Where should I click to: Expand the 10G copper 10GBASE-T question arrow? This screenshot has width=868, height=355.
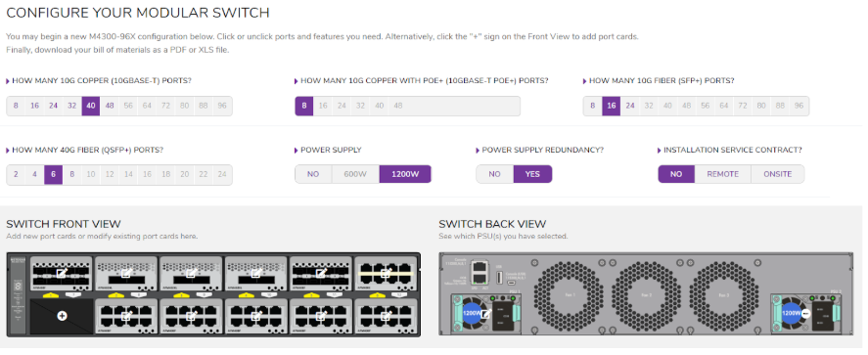click(8, 81)
